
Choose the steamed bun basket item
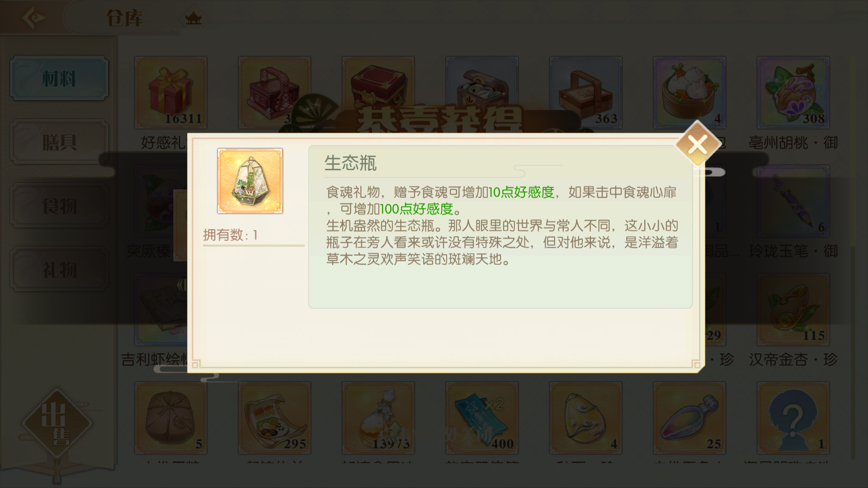pyautogui.click(x=689, y=93)
